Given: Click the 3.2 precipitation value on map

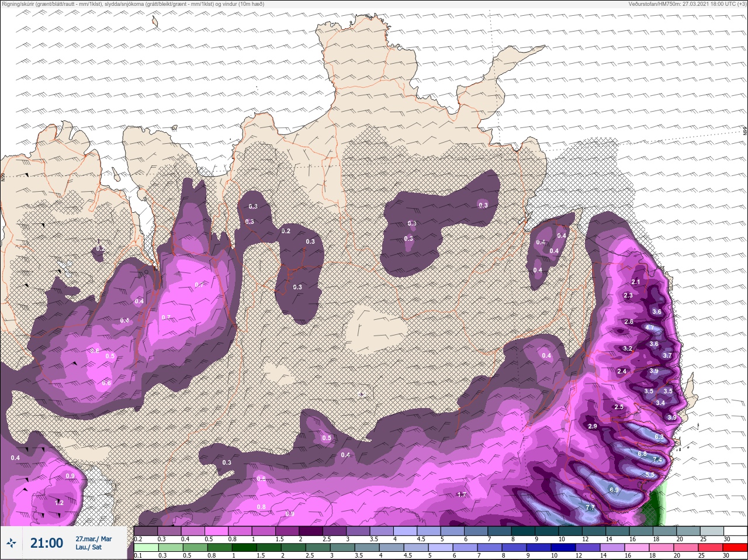Looking at the screenshot, I should 628,348.
